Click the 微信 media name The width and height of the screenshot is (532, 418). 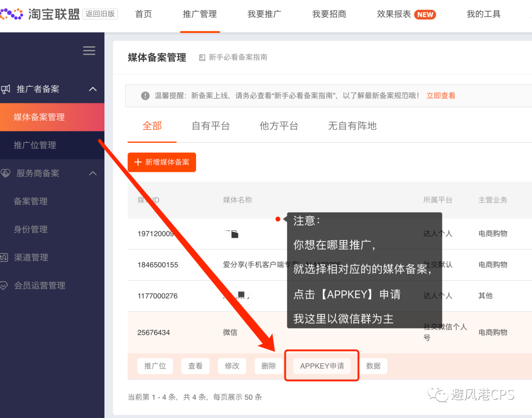click(x=230, y=332)
